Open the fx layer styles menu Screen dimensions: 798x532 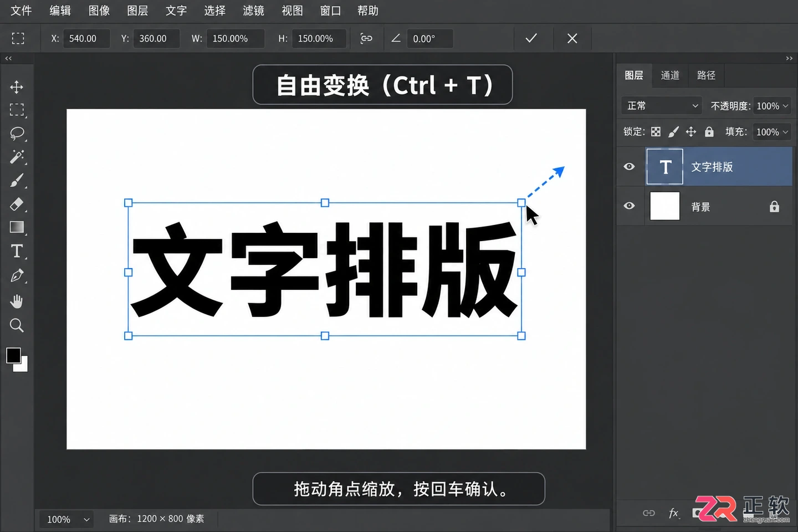[673, 513]
